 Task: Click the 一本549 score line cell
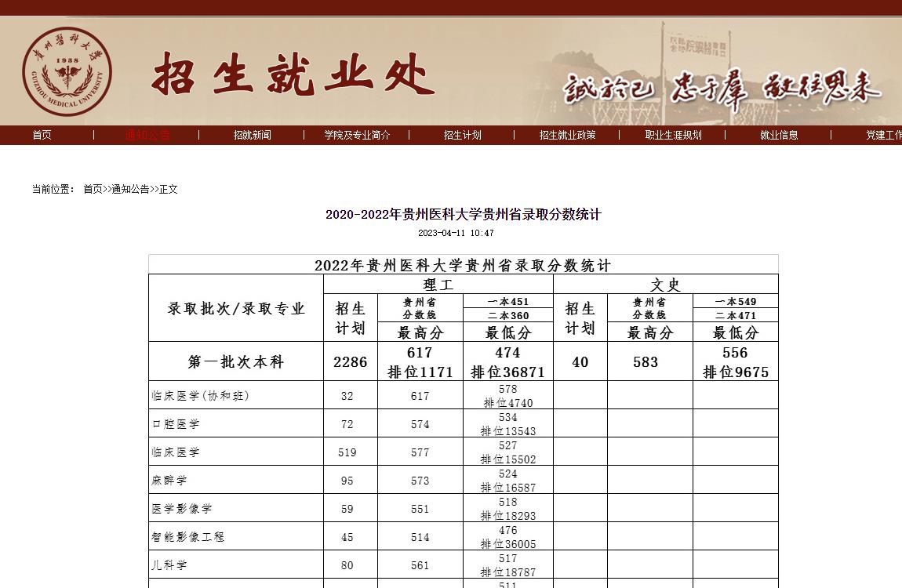point(736,301)
